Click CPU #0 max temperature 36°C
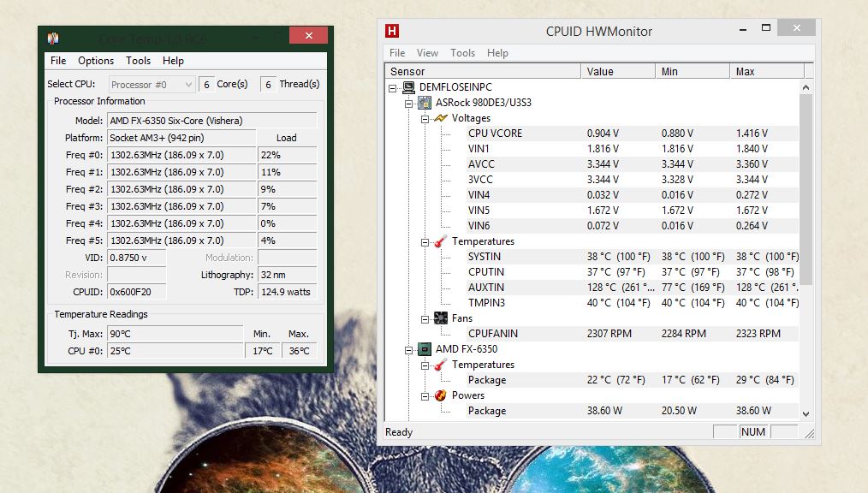The image size is (868, 493). pyautogui.click(x=300, y=351)
